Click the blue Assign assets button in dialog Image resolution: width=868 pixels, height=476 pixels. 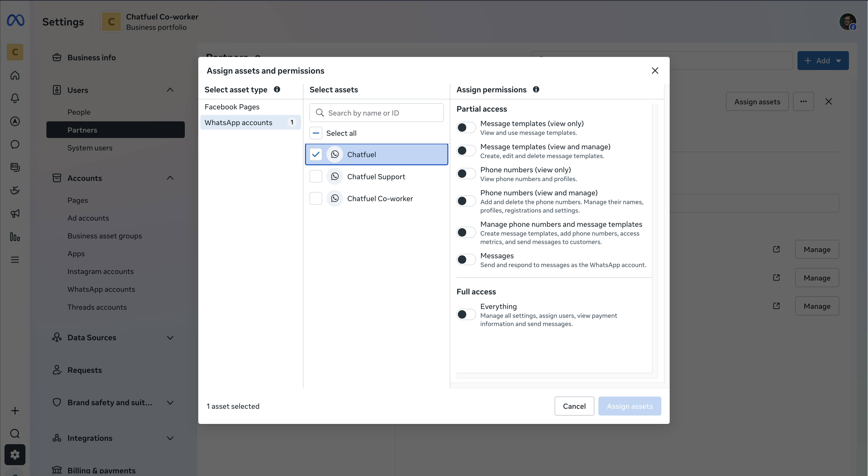point(630,406)
